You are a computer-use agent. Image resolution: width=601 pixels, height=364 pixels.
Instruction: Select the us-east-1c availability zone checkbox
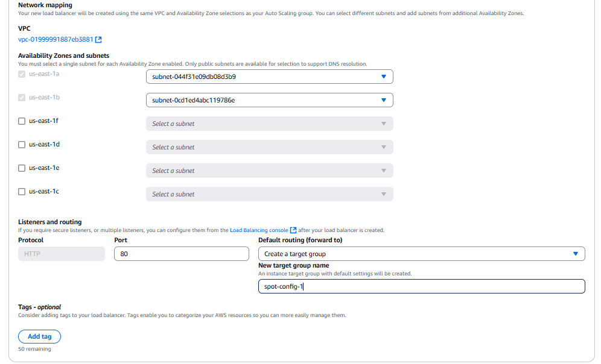pyautogui.click(x=22, y=192)
